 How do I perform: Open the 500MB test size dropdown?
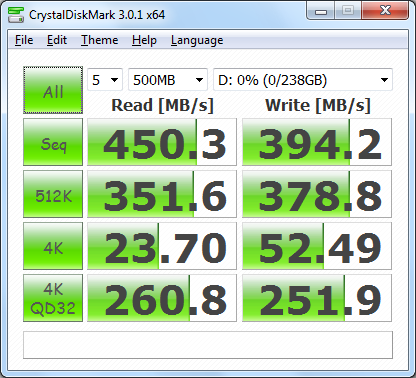pos(168,80)
